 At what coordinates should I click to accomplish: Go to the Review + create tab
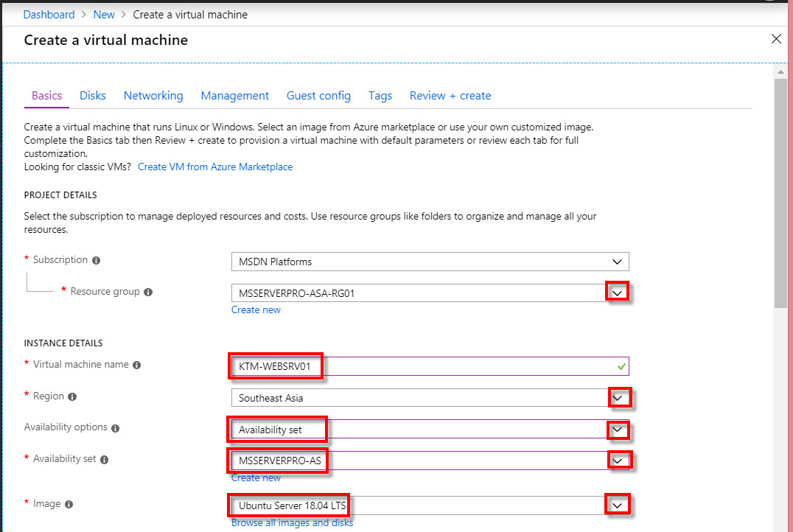pos(450,95)
